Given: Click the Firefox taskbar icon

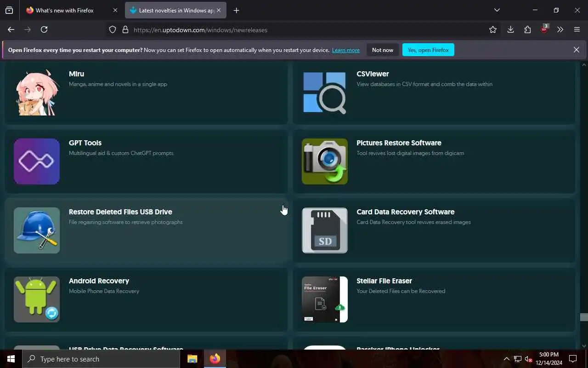Looking at the screenshot, I should 215,359.
